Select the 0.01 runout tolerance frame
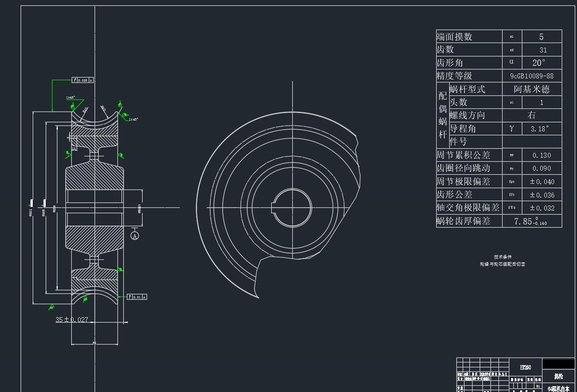The image size is (577, 392). pyautogui.click(x=137, y=297)
